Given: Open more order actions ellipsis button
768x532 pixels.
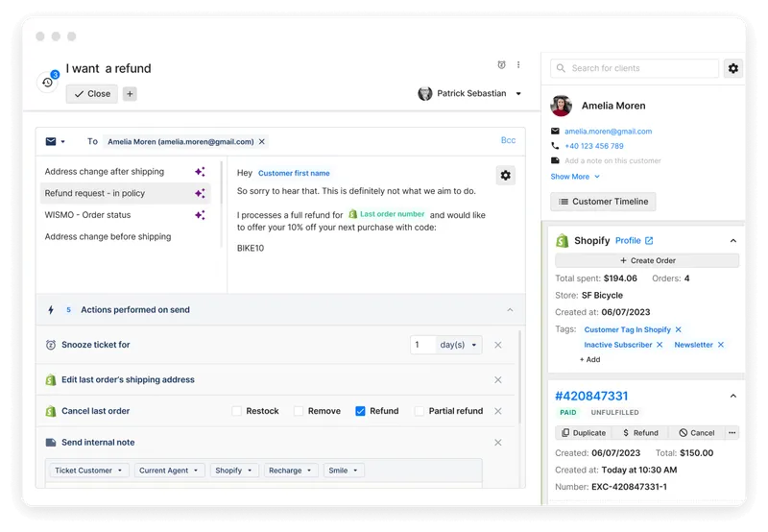Looking at the screenshot, I should (x=732, y=433).
